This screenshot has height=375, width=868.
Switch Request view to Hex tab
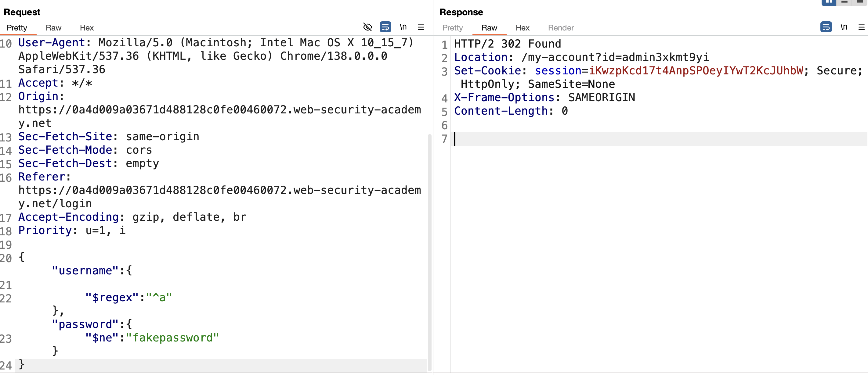(x=87, y=28)
